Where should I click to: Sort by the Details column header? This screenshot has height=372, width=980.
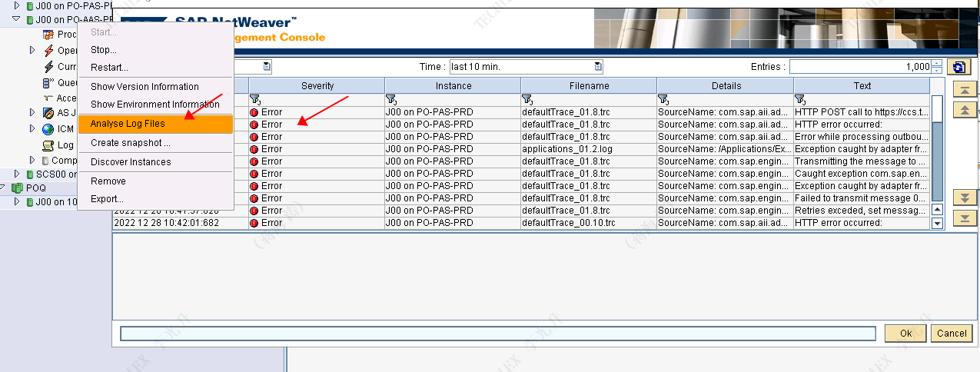(726, 86)
